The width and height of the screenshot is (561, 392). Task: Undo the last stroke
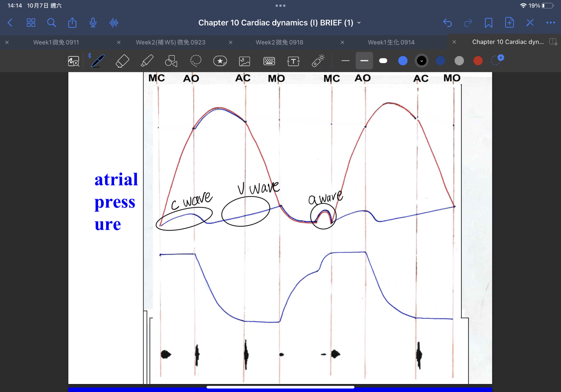[x=448, y=23]
